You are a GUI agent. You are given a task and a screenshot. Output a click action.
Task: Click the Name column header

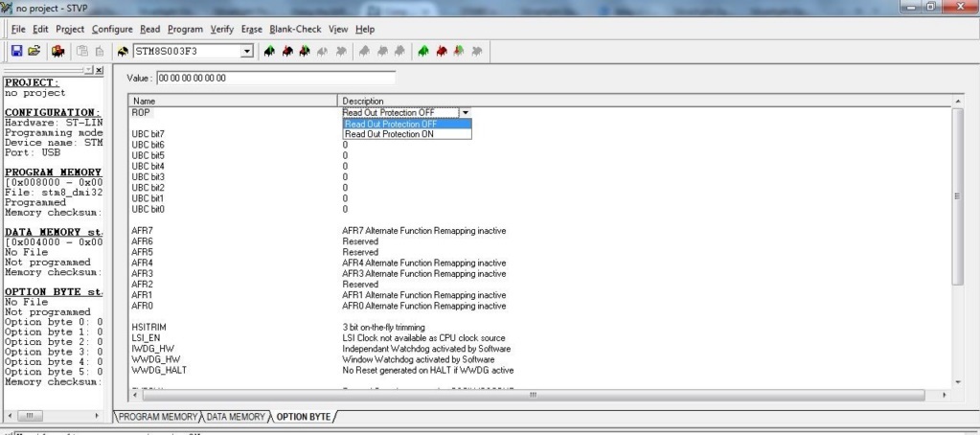[x=233, y=101]
